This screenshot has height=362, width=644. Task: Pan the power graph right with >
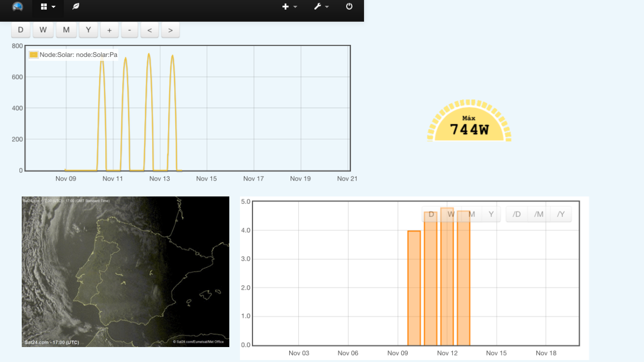pyautogui.click(x=170, y=30)
